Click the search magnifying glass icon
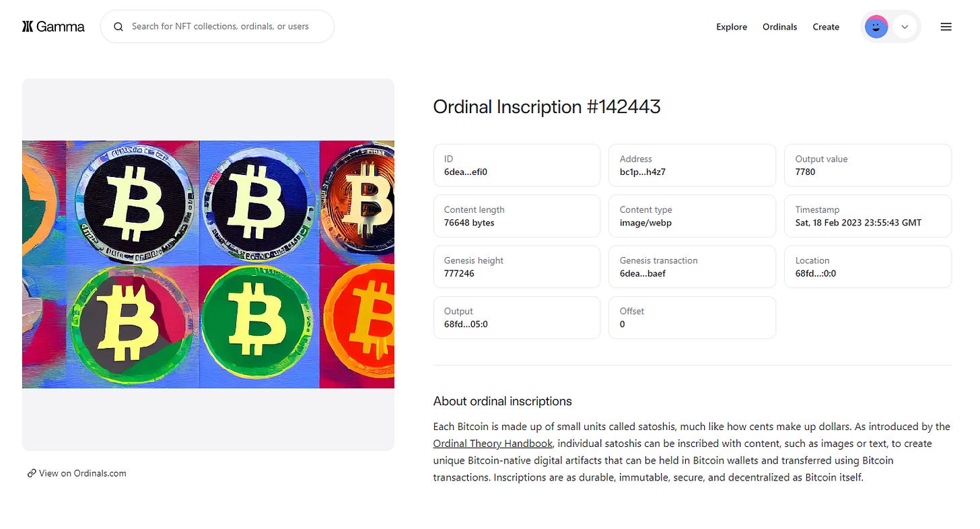This screenshot has width=980, height=529. [118, 26]
